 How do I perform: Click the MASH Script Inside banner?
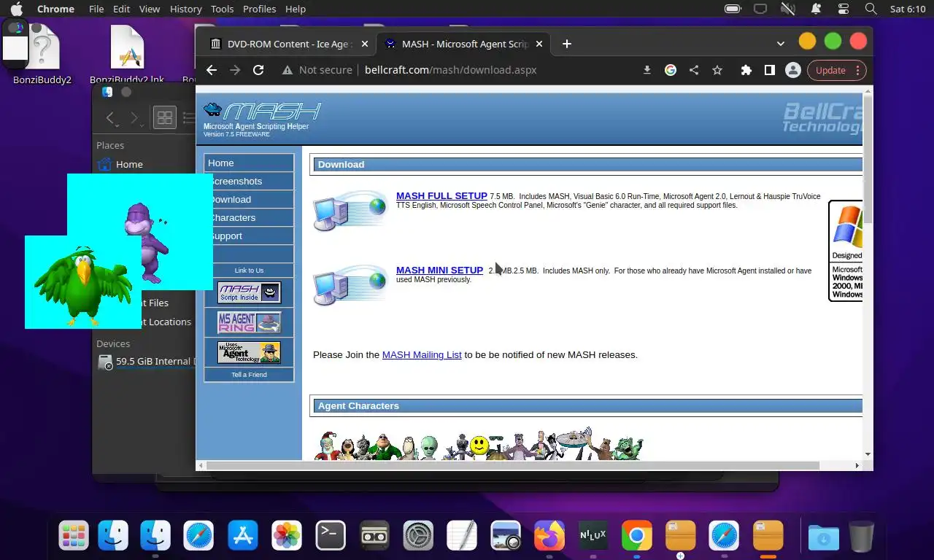249,293
